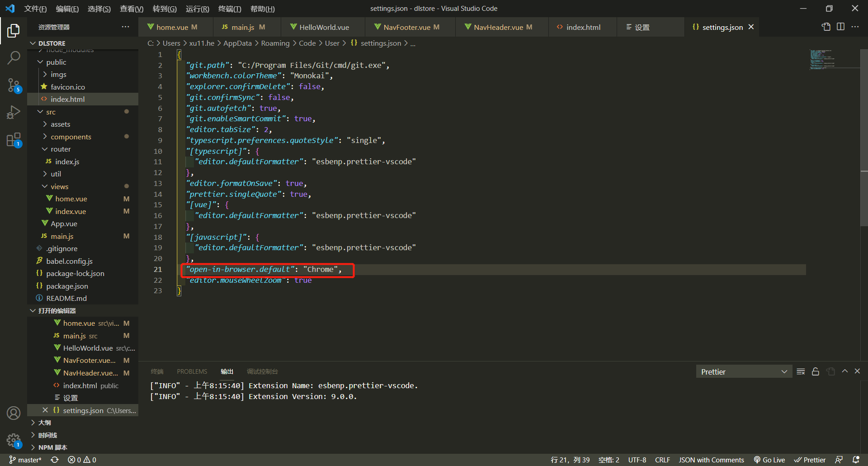Toggle output scroll lock icon
Viewport: 868px width, 466px height.
coord(816,371)
